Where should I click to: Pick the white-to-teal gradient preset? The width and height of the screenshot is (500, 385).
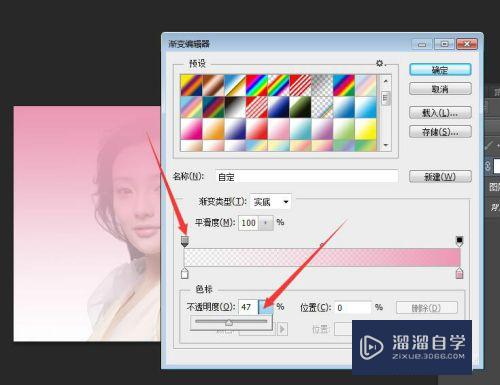coord(300,129)
